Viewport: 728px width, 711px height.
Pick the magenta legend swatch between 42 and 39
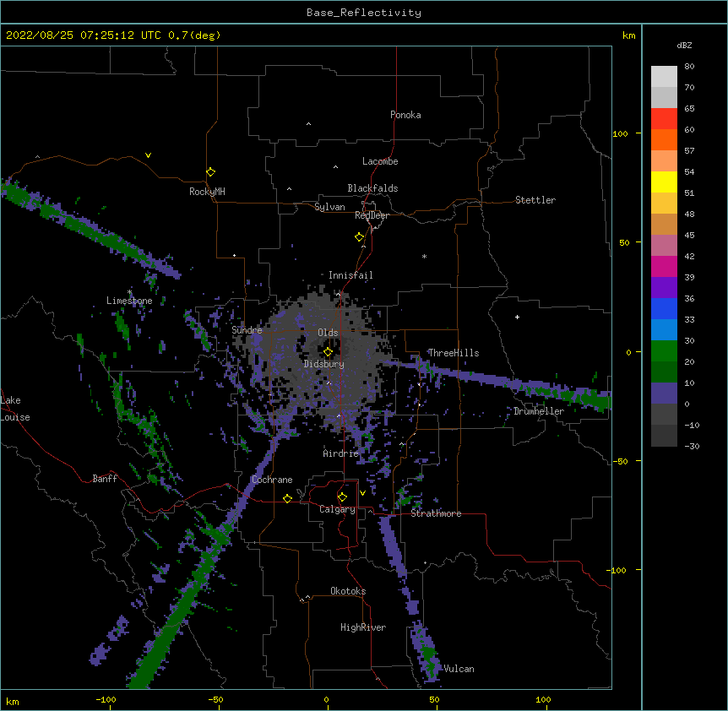pos(664,266)
